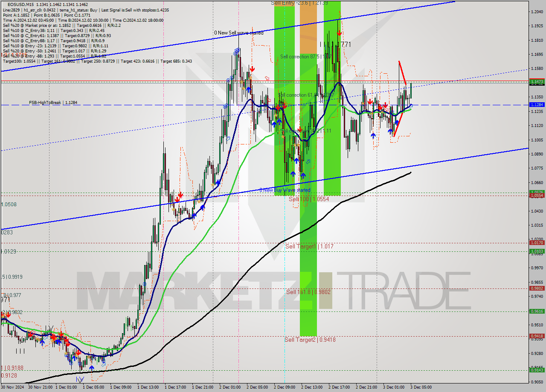Image resolution: width=546 pixels, height=392 pixels.
Task: Click the 1.0890 price scale value
Action: pos(537,154)
